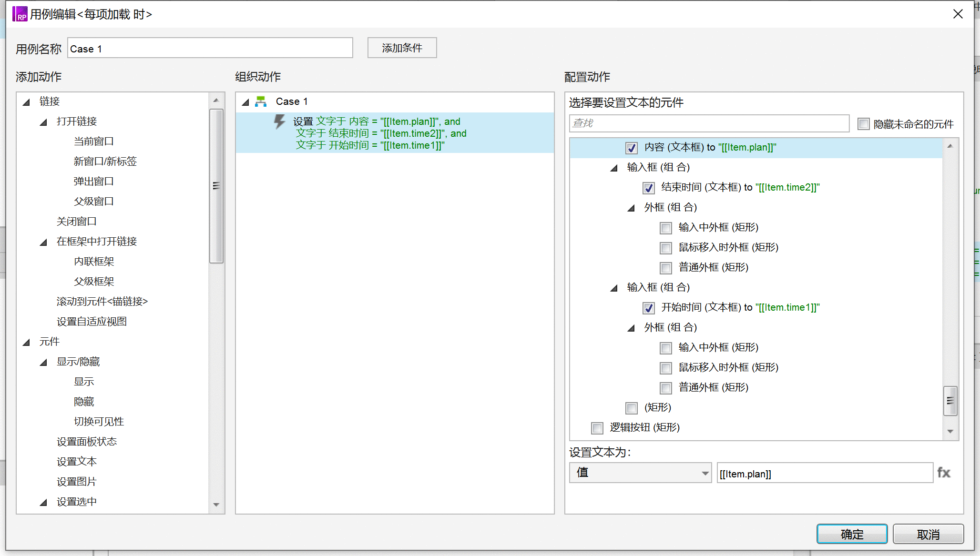
Task: Check second 鼠标移入时外框 (矩形) under 开始时间
Action: coord(666,368)
